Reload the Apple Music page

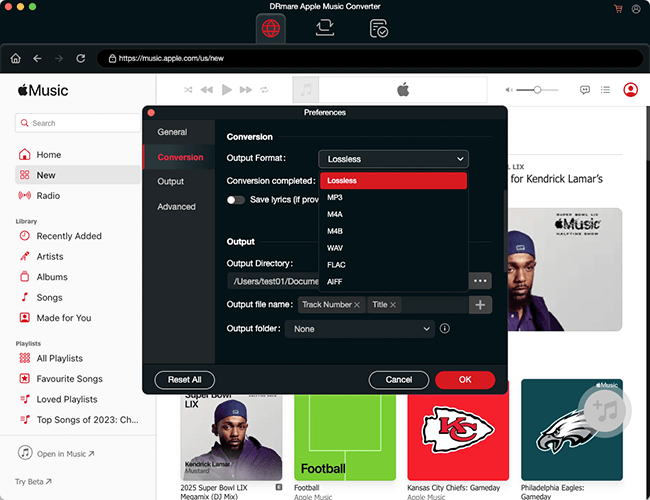pos(81,58)
